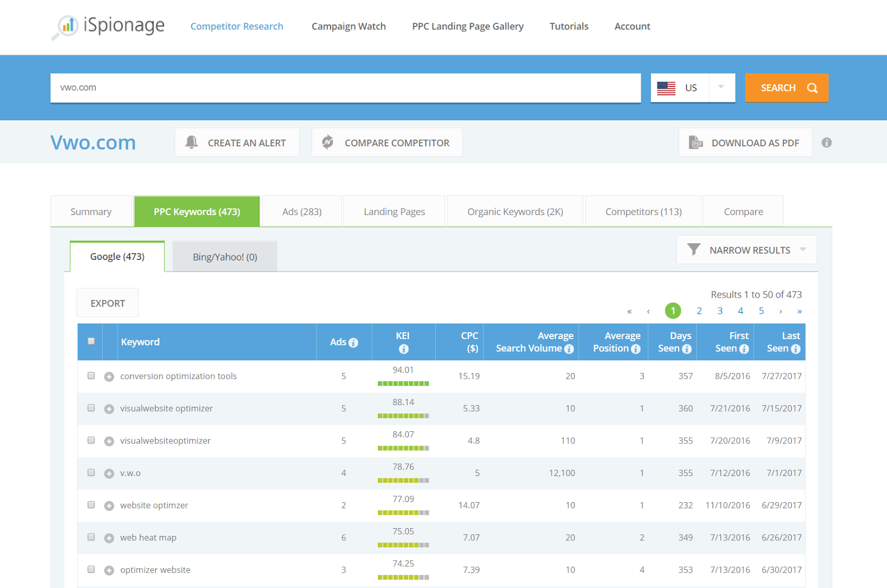Switch to Competitors (113) tab
Image resolution: width=887 pixels, height=588 pixels.
(644, 211)
